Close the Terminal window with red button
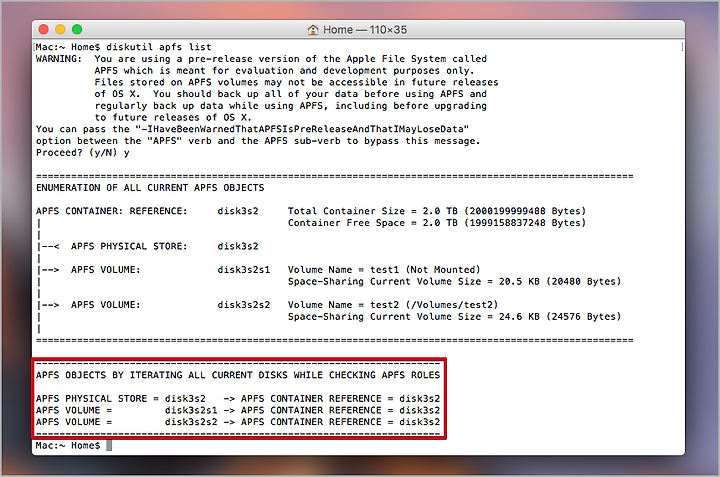This screenshot has height=477, width=720. point(44,29)
